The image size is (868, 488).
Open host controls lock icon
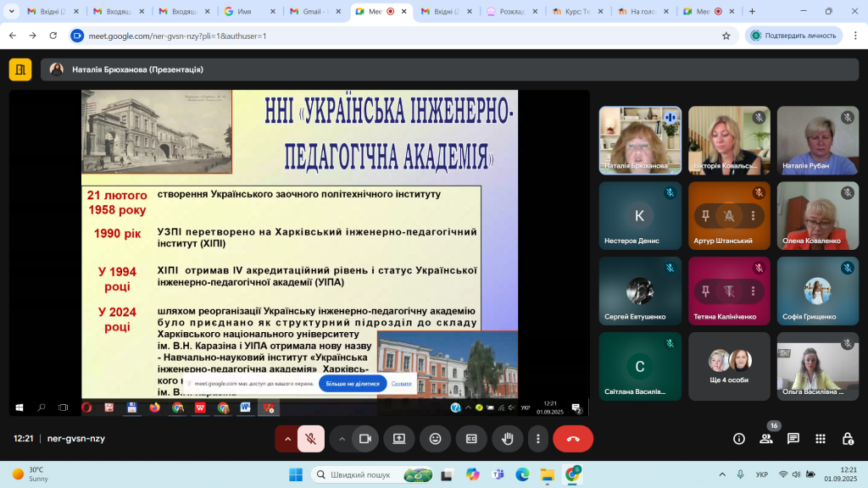point(848,439)
